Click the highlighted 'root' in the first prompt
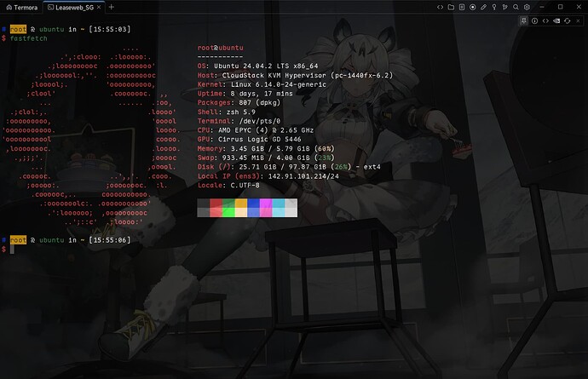 [18, 29]
